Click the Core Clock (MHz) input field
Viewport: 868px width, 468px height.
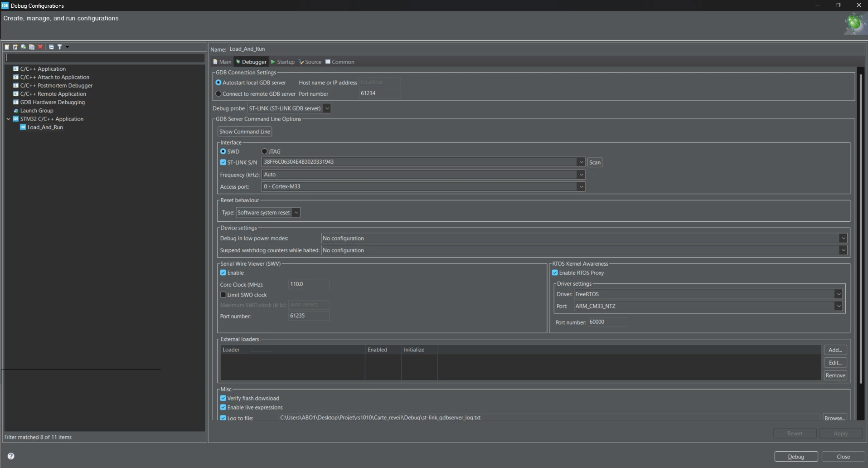[309, 284]
